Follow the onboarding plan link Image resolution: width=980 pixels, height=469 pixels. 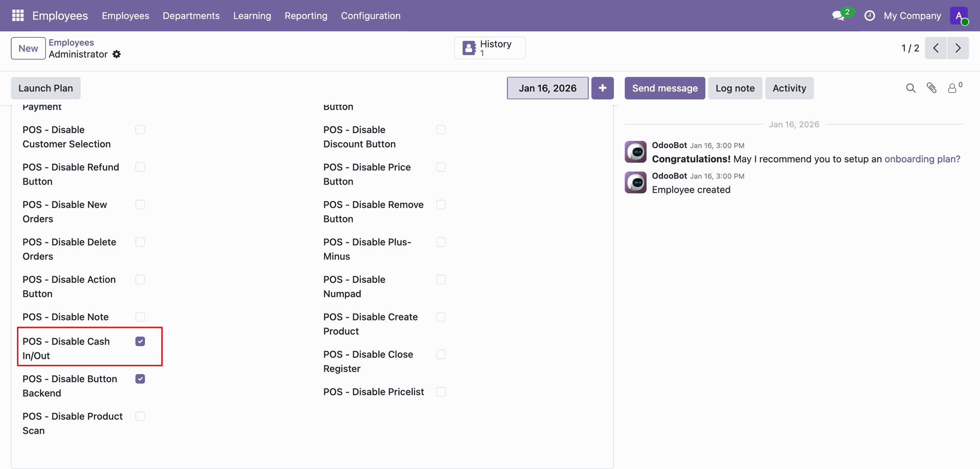click(x=922, y=159)
